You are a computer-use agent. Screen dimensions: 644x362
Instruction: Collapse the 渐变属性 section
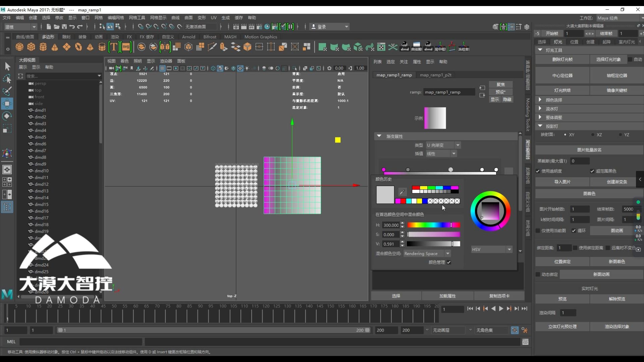pyautogui.click(x=379, y=136)
